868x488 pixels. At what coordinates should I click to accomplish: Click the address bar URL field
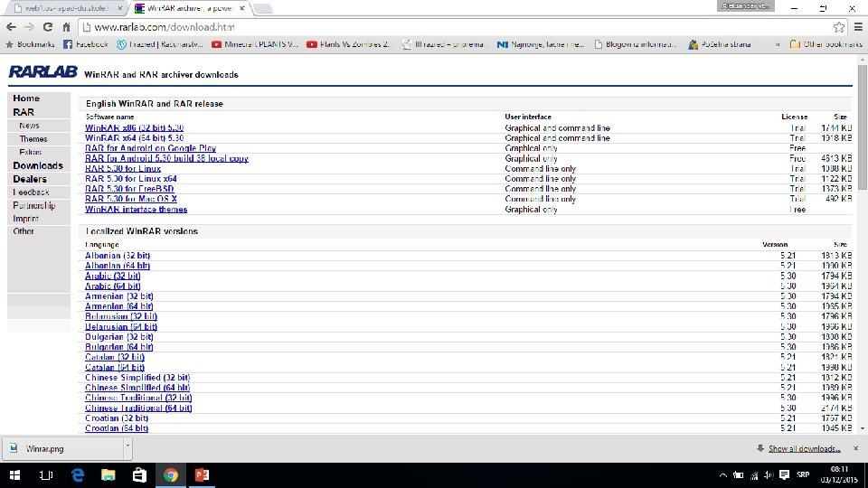coord(454,27)
